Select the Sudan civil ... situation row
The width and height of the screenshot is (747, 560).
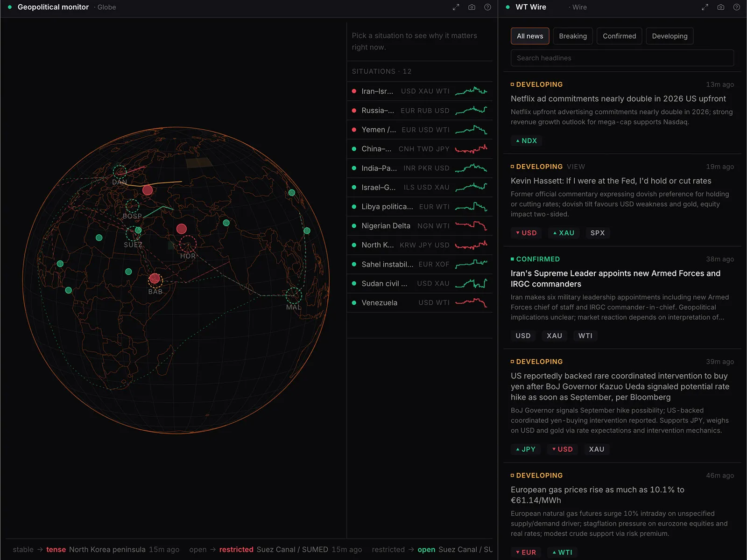coord(420,283)
